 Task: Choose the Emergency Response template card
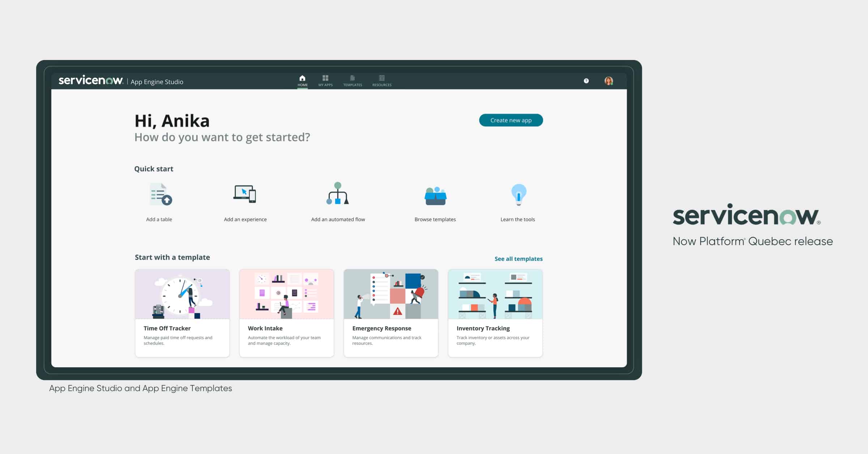[391, 313]
